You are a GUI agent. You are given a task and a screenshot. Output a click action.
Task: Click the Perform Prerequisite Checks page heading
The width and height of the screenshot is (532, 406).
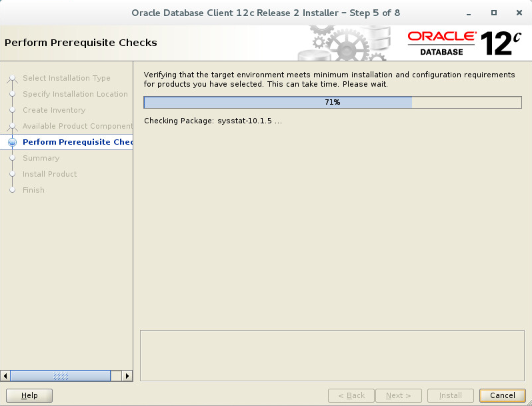click(81, 43)
